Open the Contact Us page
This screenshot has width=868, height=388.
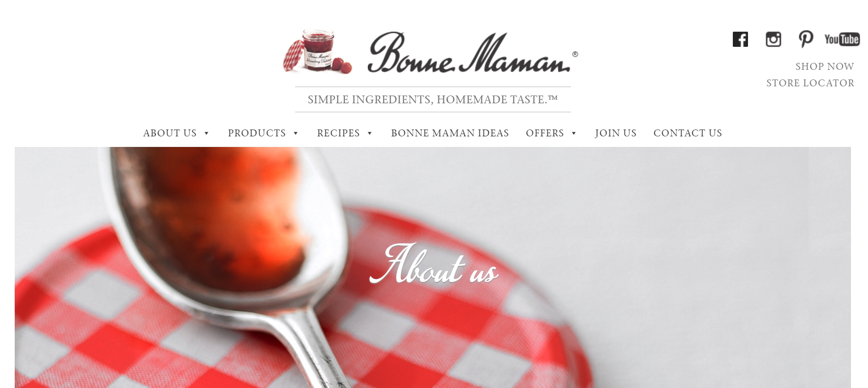pyautogui.click(x=688, y=133)
